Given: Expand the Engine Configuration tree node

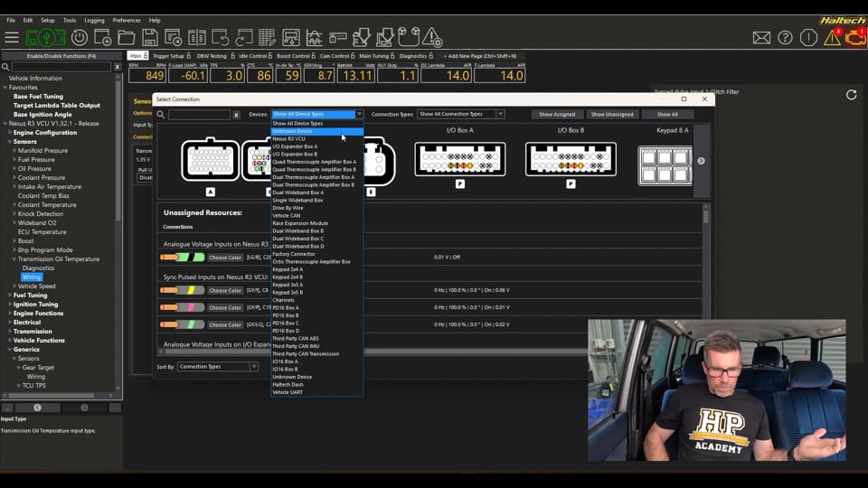Looking at the screenshot, I should coord(10,133).
